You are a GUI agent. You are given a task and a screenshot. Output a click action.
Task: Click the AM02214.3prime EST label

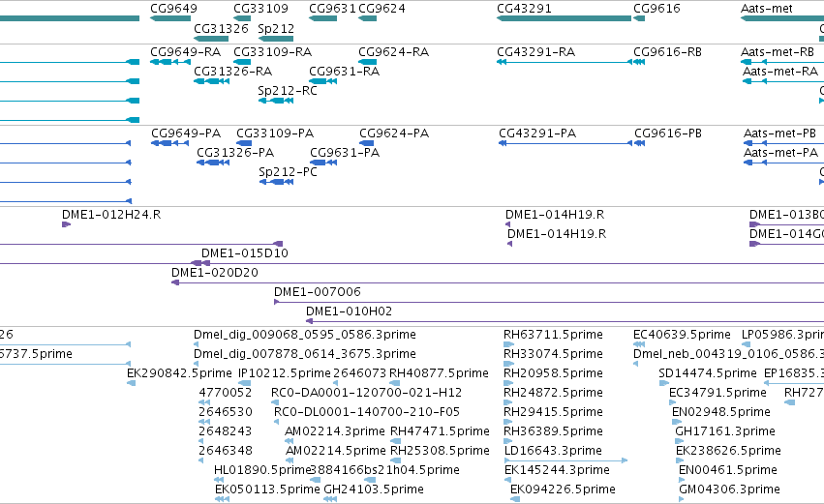point(335,431)
